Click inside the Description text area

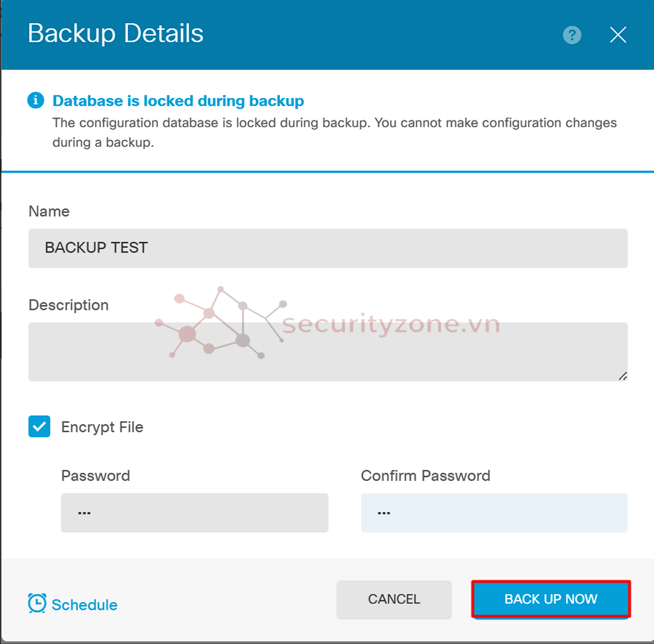(328, 352)
